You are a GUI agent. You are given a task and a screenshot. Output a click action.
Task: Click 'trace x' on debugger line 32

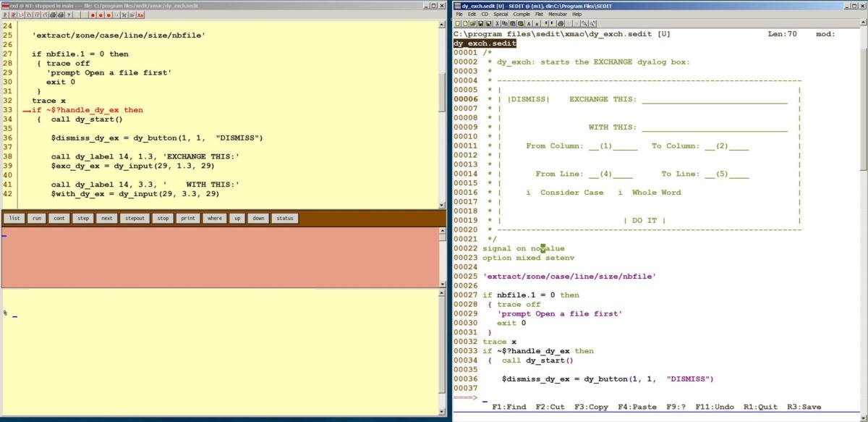[48, 101]
